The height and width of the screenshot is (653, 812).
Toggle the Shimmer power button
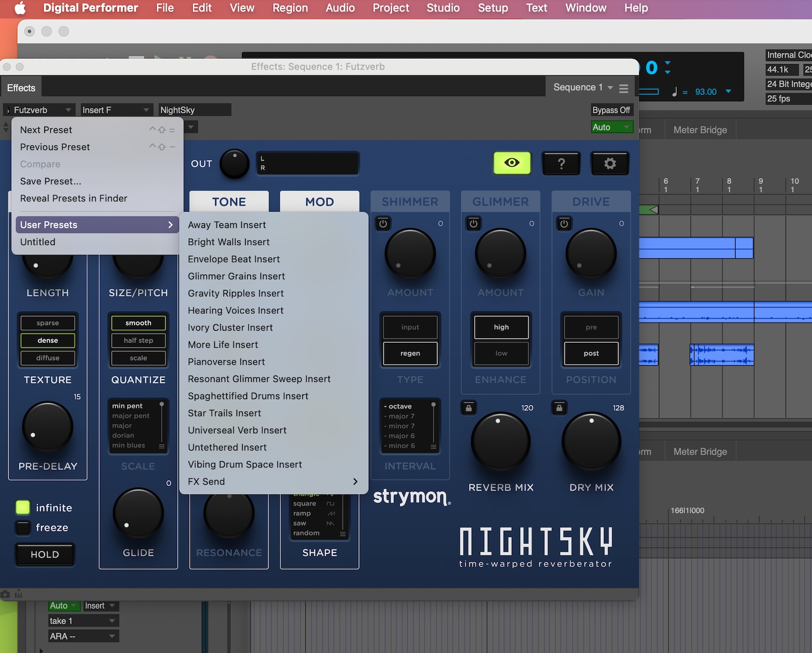pyautogui.click(x=383, y=223)
